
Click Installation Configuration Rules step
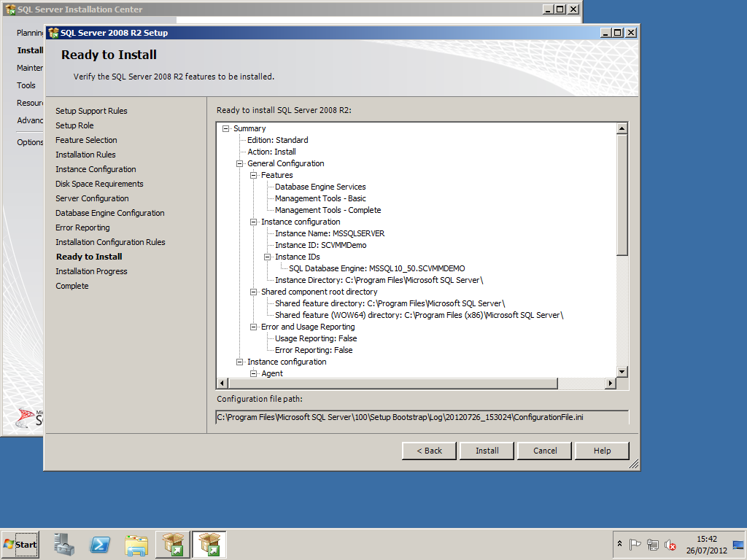[111, 242]
